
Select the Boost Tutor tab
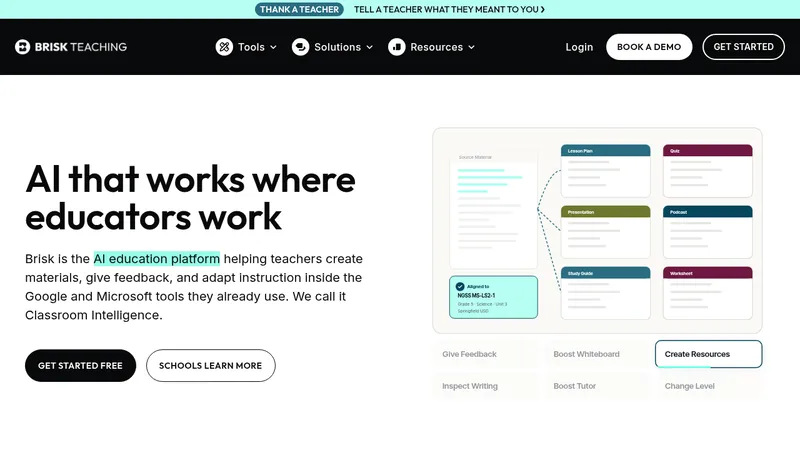(x=596, y=386)
